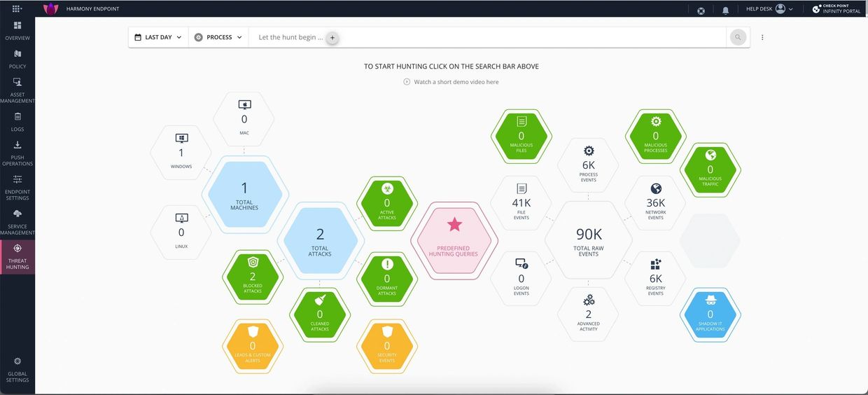868x395 pixels.
Task: Open File Events hexagon
Action: [521, 204]
